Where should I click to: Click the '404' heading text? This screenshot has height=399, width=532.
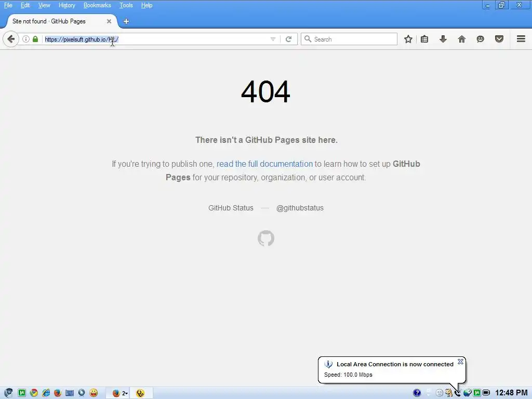coord(265,91)
